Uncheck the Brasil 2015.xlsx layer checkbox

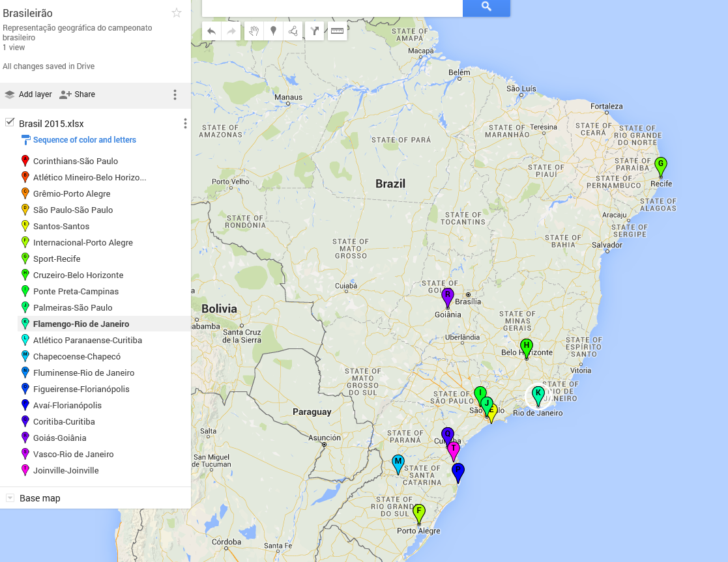[x=10, y=122]
